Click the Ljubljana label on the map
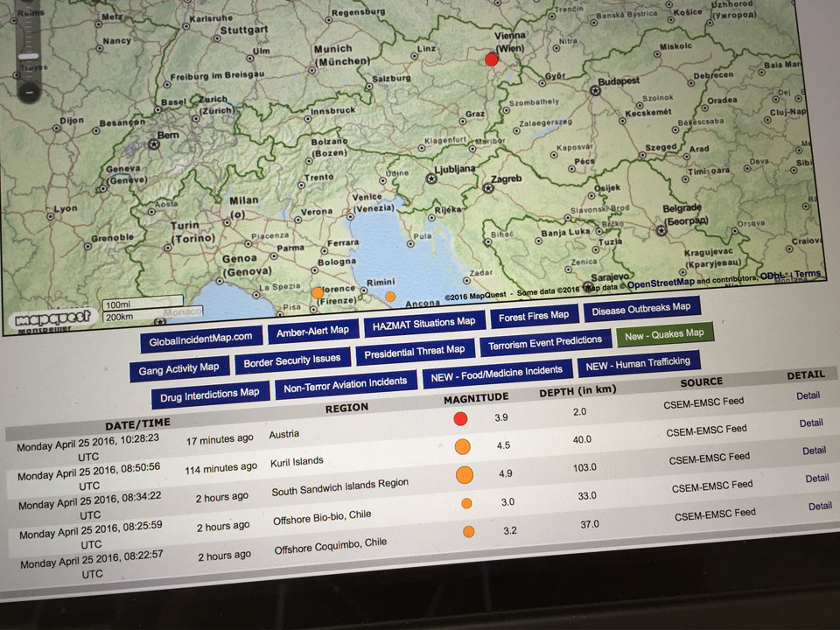This screenshot has width=840, height=630. (x=455, y=169)
